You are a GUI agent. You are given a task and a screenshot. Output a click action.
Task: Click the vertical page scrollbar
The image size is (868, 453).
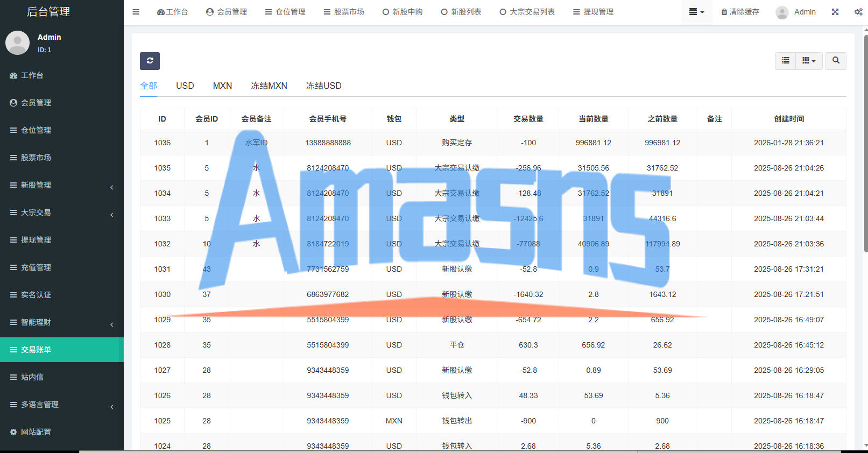click(x=865, y=144)
